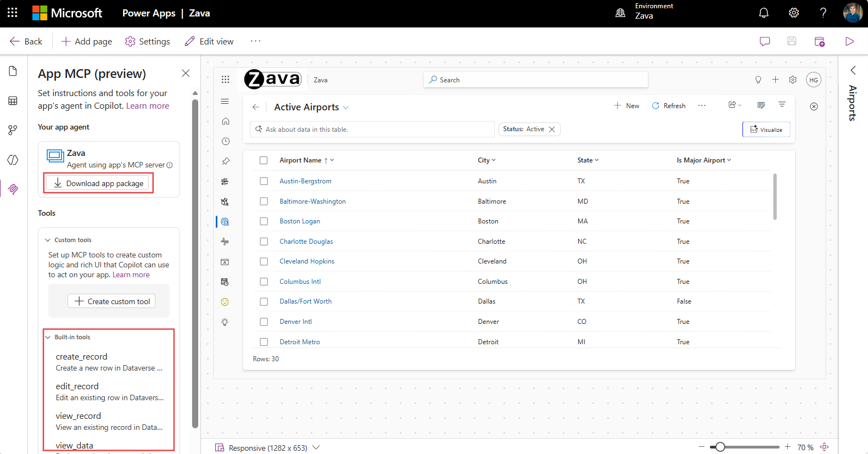Viewport: 868px width, 454px height.
Task: Open the app's inner waffle launcher
Action: [225, 80]
